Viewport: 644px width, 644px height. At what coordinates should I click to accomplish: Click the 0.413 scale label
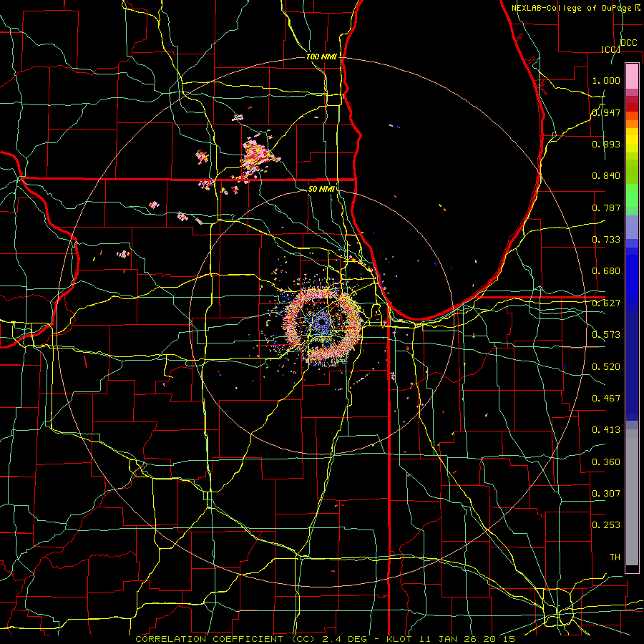coord(606,430)
